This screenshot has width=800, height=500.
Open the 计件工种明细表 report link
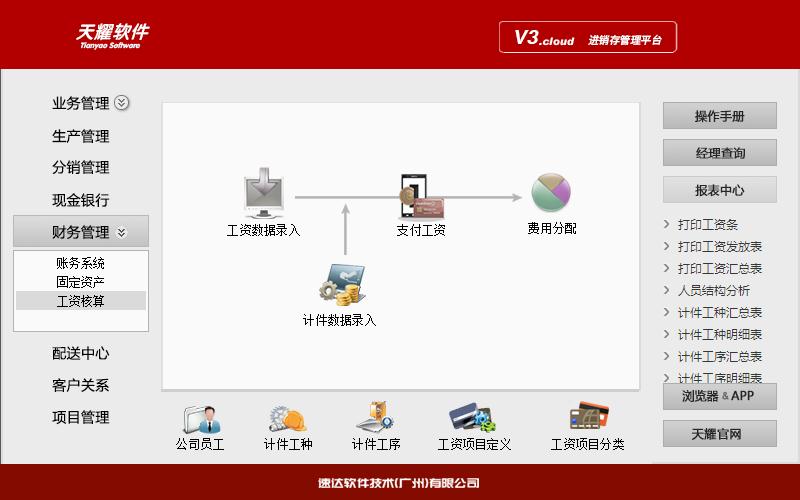720,334
